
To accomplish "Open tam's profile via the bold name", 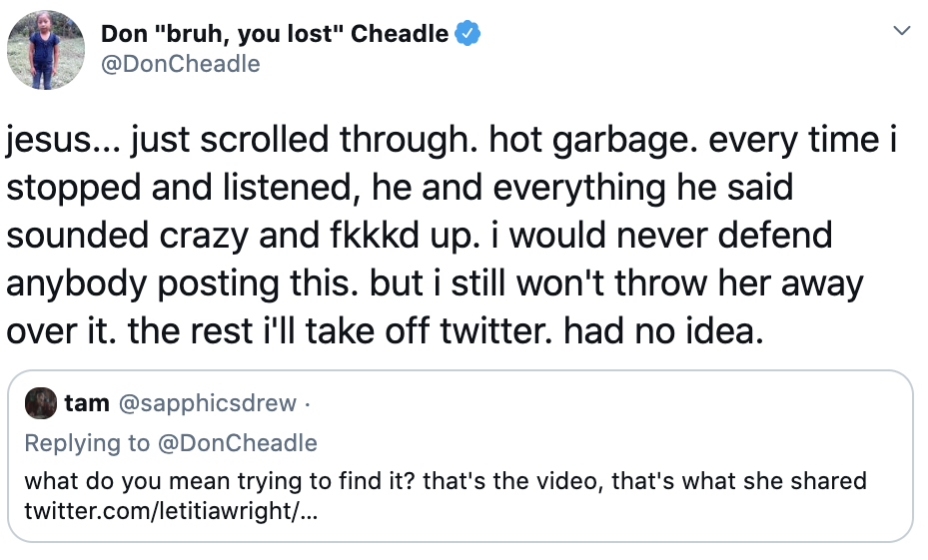I will tap(87, 403).
